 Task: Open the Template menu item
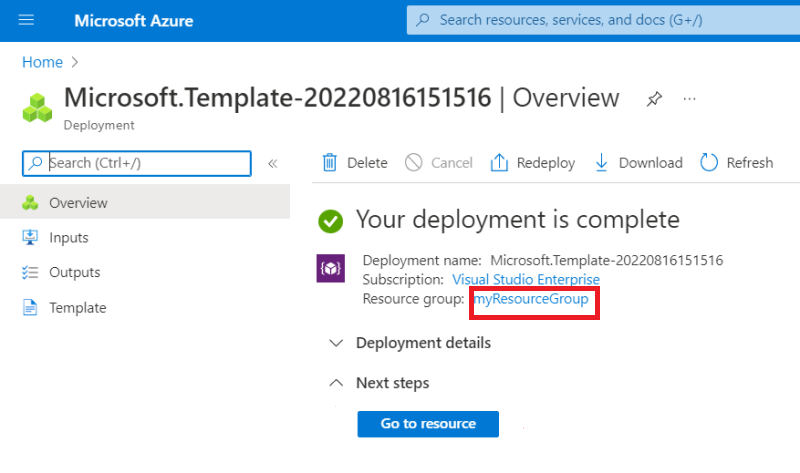(78, 307)
